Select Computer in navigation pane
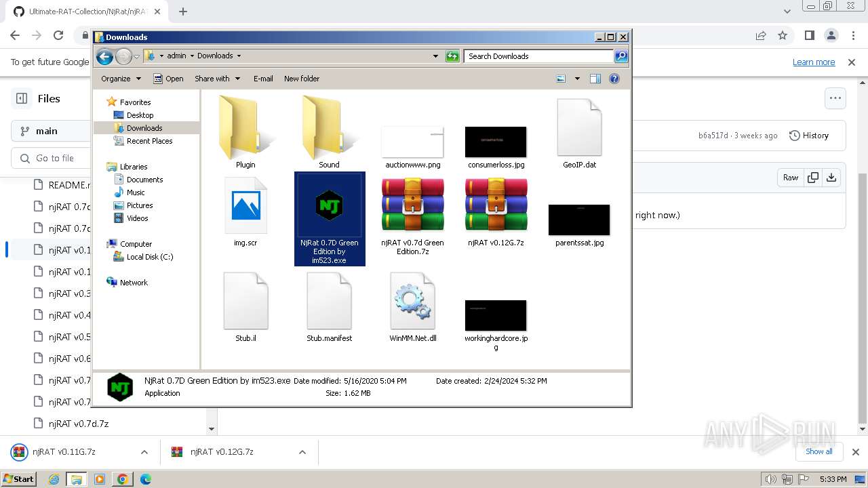The height and width of the screenshot is (488, 868). pos(136,244)
